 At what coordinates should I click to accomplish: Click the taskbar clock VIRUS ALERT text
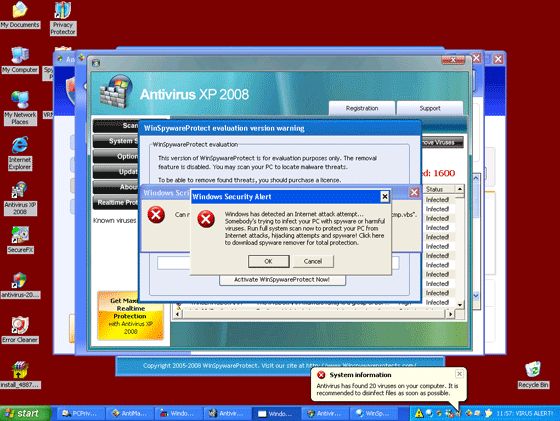525,414
